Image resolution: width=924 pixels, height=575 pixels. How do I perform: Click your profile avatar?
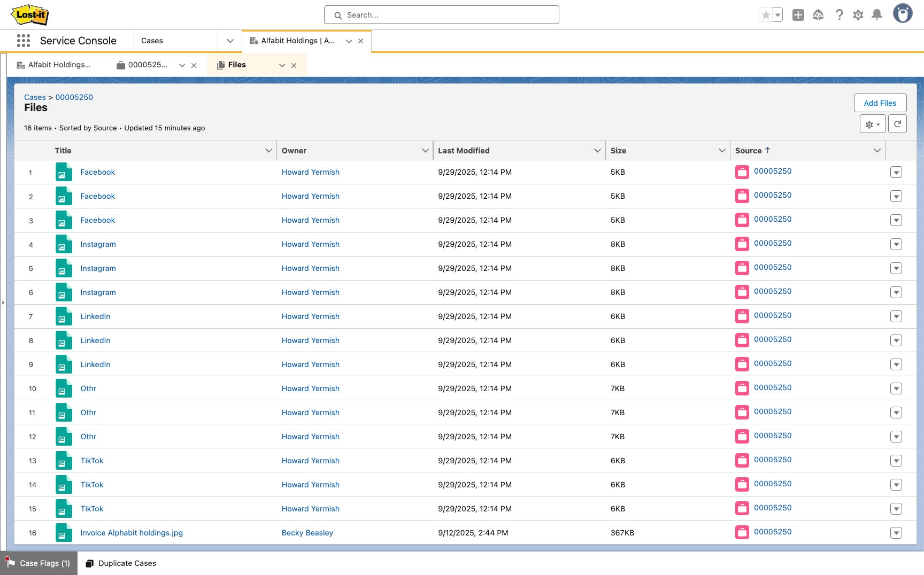click(x=903, y=14)
